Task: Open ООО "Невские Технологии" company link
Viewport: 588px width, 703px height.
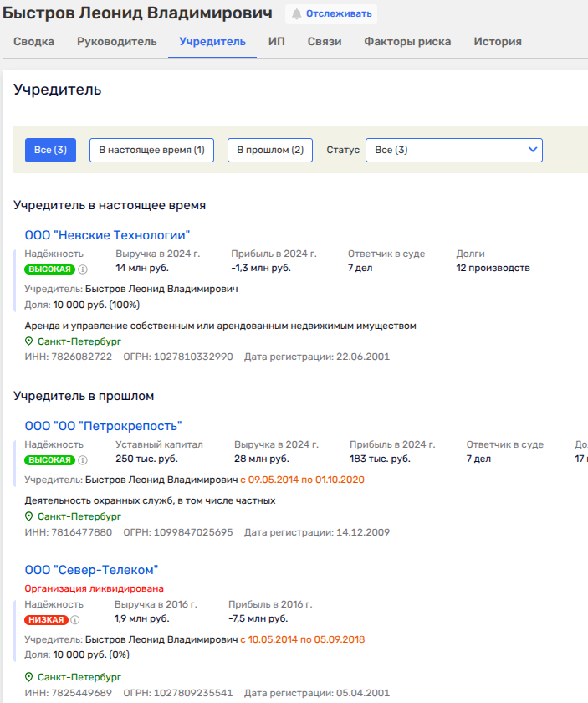Action: (x=107, y=234)
